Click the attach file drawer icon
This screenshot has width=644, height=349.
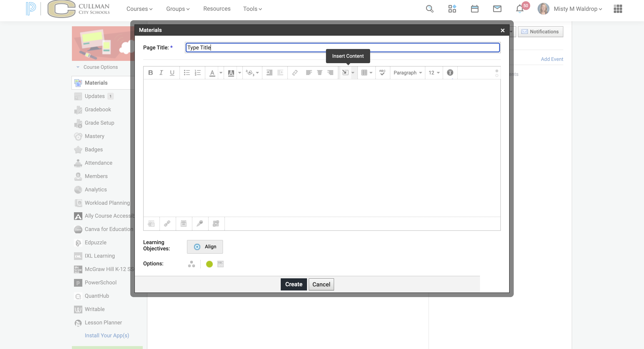coord(183,223)
